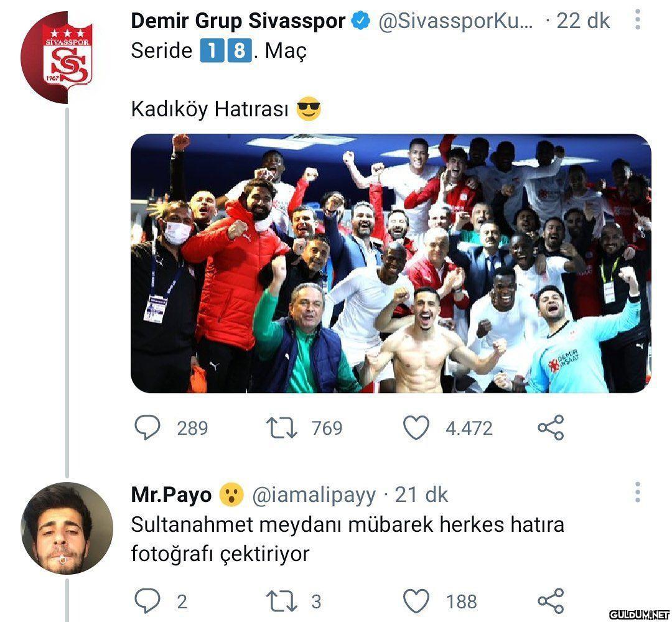Viewport: 672px width, 622px height.
Task: Share the Sivasspor tweet
Action: pyautogui.click(x=551, y=427)
